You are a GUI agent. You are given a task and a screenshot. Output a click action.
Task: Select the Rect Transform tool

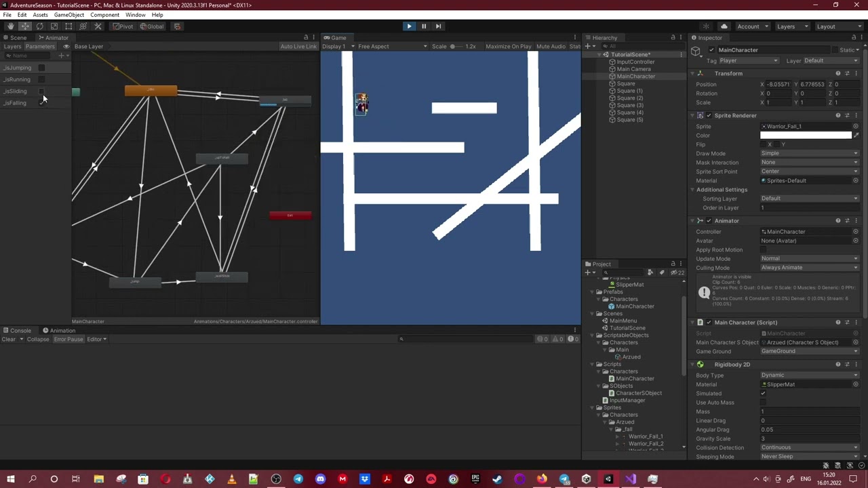tap(68, 26)
